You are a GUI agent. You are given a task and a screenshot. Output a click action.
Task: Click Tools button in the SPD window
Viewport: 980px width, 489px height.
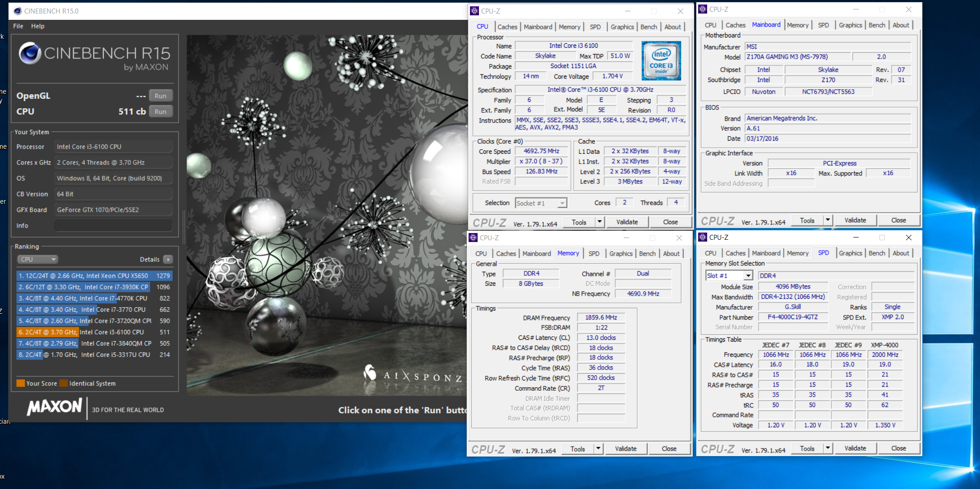807,448
